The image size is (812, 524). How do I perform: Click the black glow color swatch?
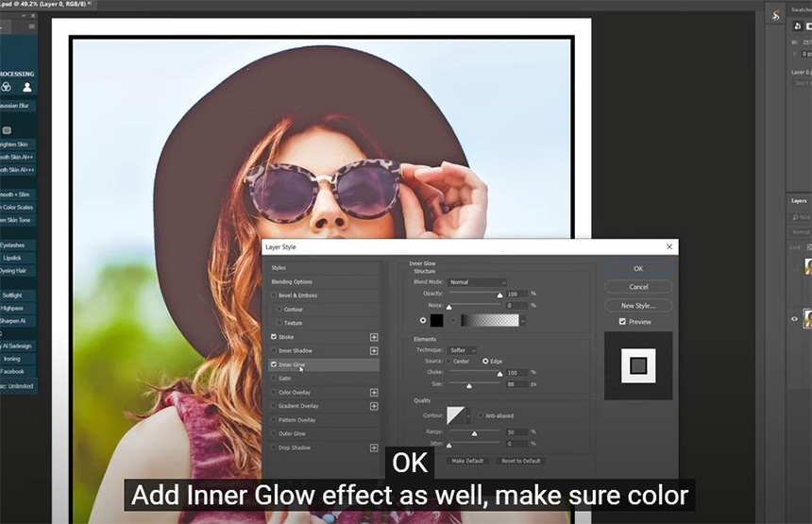pyautogui.click(x=437, y=320)
